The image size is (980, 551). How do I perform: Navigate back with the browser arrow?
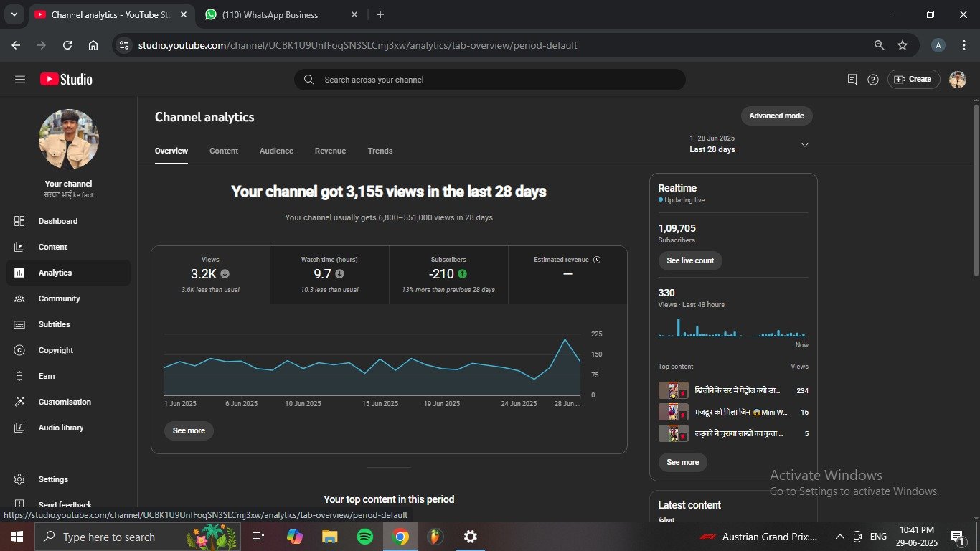tap(16, 45)
